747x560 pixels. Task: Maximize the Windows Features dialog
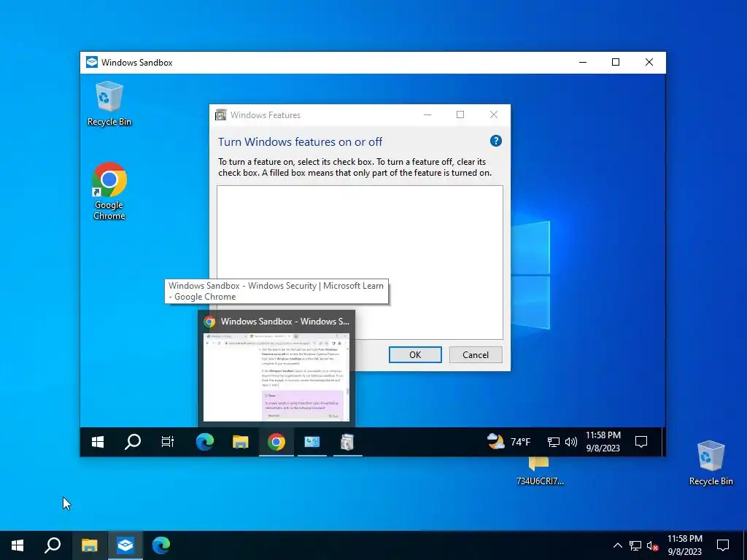[x=460, y=114]
